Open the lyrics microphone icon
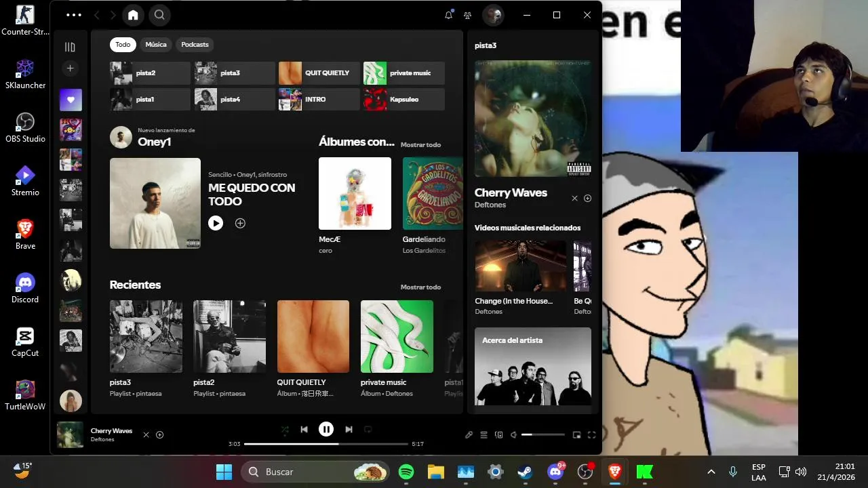 coord(469,435)
